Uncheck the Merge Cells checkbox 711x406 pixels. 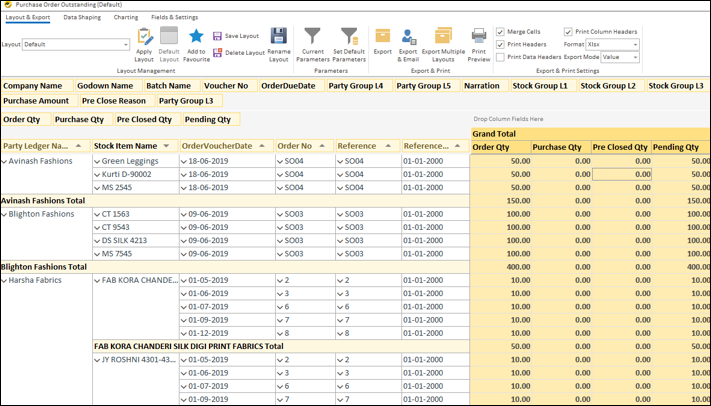[500, 32]
